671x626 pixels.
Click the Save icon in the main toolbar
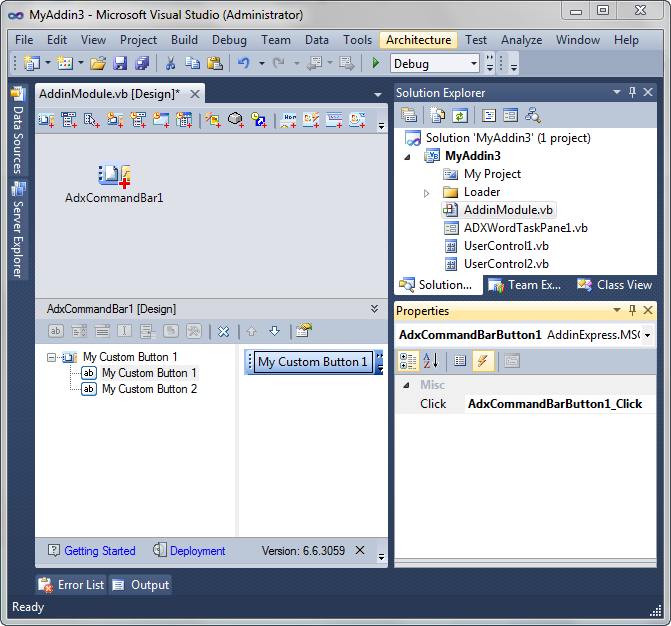[x=120, y=64]
